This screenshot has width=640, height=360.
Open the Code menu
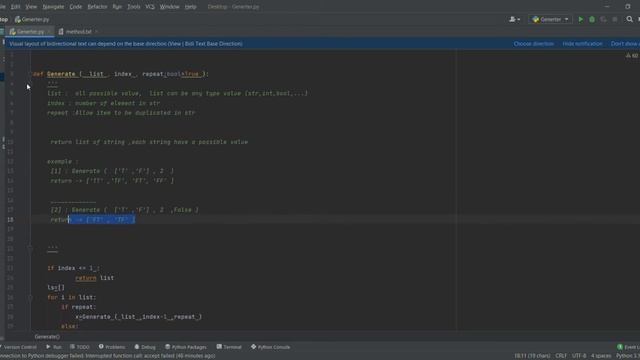pyautogui.click(x=76, y=7)
